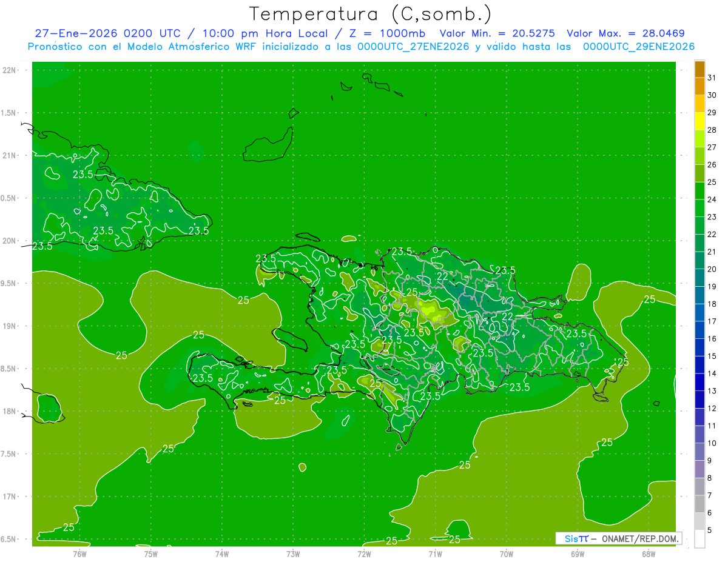Click the 28 label on the color bar
This screenshot has height=562, width=728.
712,130
